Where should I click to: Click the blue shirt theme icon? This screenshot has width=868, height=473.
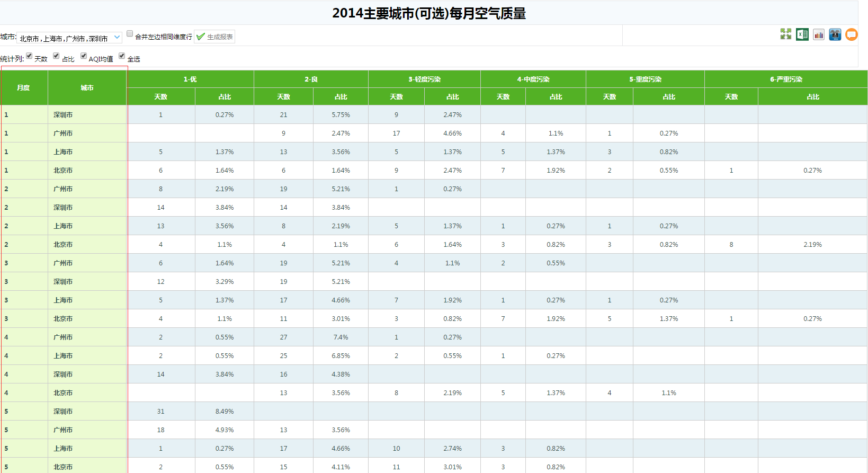835,34
